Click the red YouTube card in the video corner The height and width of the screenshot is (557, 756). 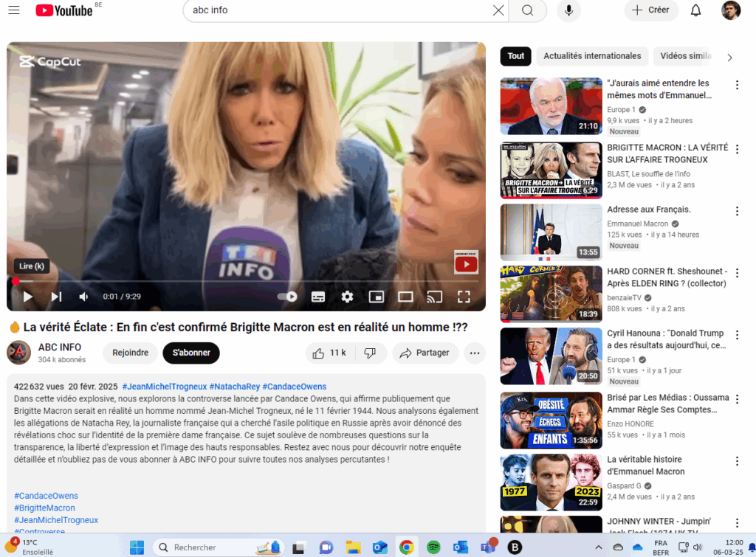467,263
